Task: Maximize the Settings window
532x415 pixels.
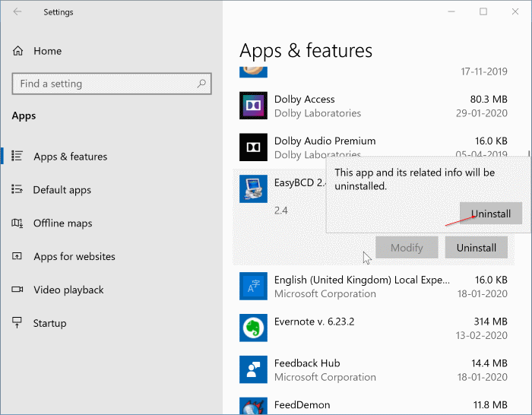Action: tap(483, 11)
